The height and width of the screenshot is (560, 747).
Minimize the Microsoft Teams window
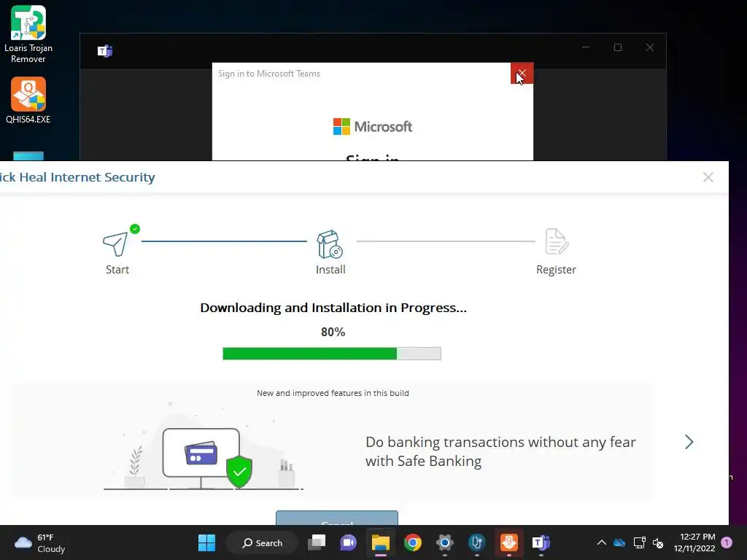586,47
